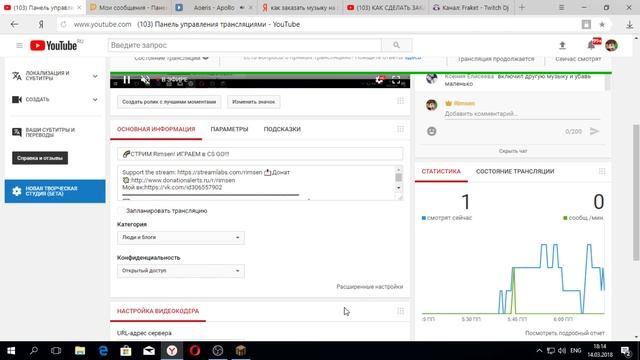Expand Состояние трансляции chevron at top
Image resolution: width=640 pixels, height=360 pixels.
tap(206, 58)
